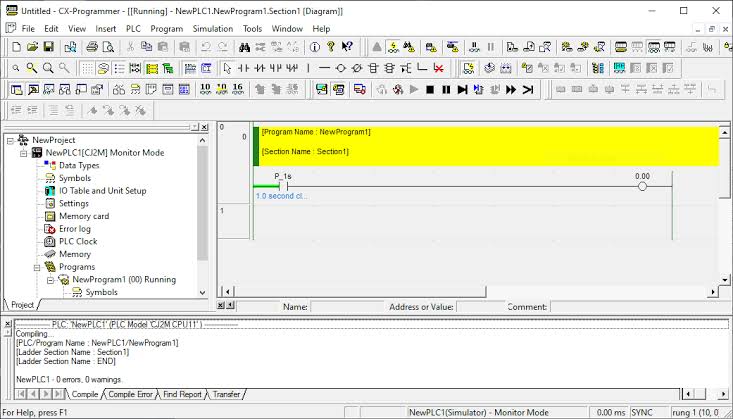Open PLC Clock in project tree
The width and height of the screenshot is (733, 419).
[x=78, y=241]
